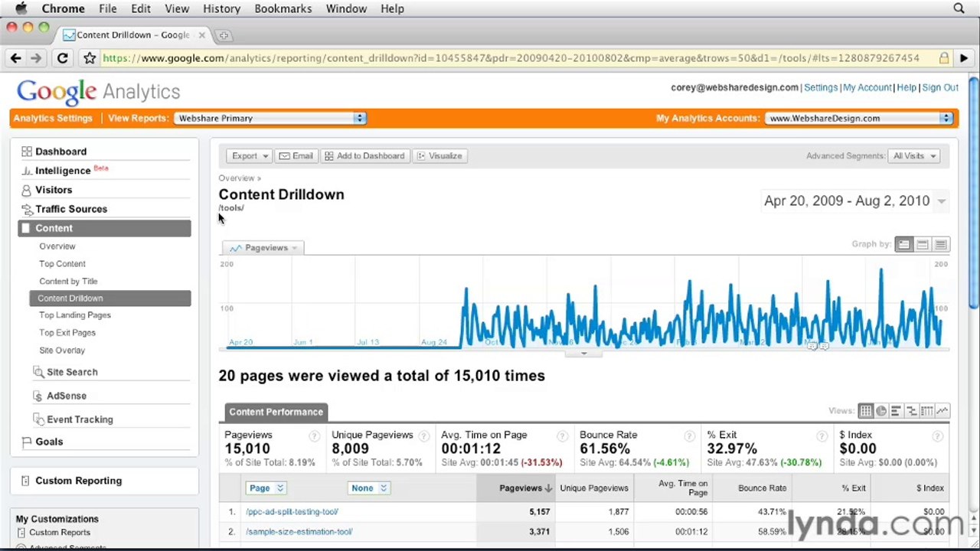Click the Event Tracking icon in sidebar

click(38, 419)
